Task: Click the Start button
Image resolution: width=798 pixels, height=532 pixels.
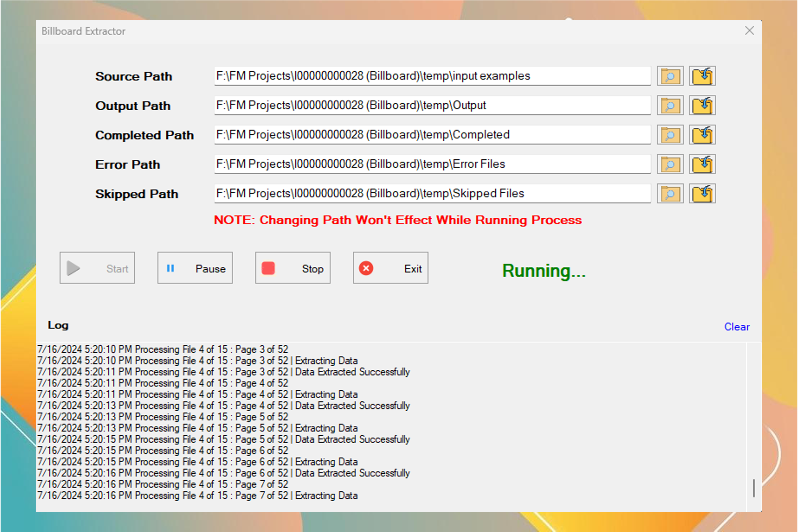Action: (x=97, y=268)
